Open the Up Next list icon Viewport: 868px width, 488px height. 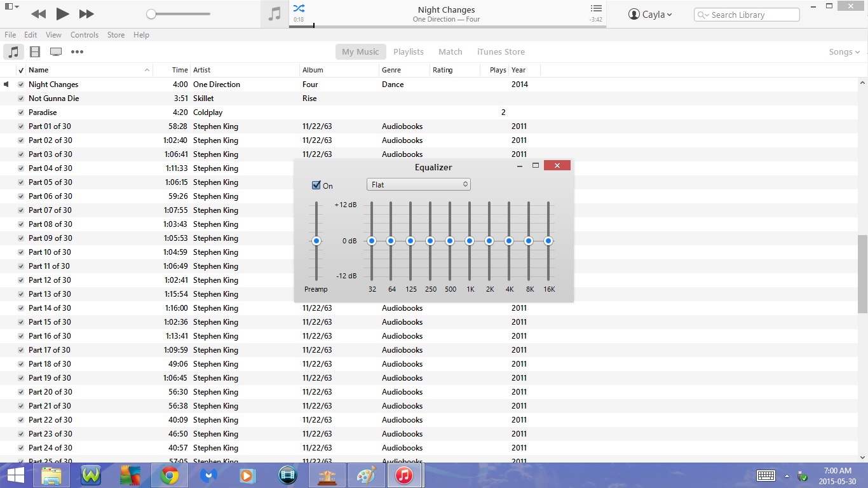tap(595, 8)
